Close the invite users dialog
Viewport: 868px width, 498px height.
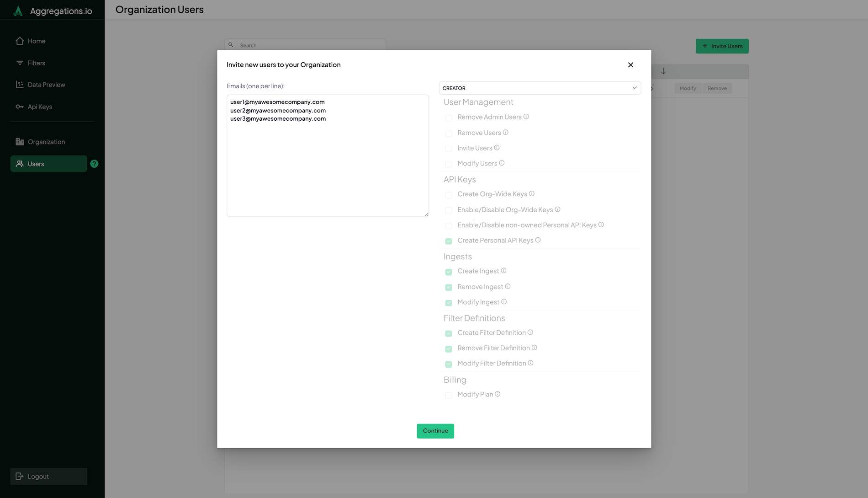[x=630, y=65]
